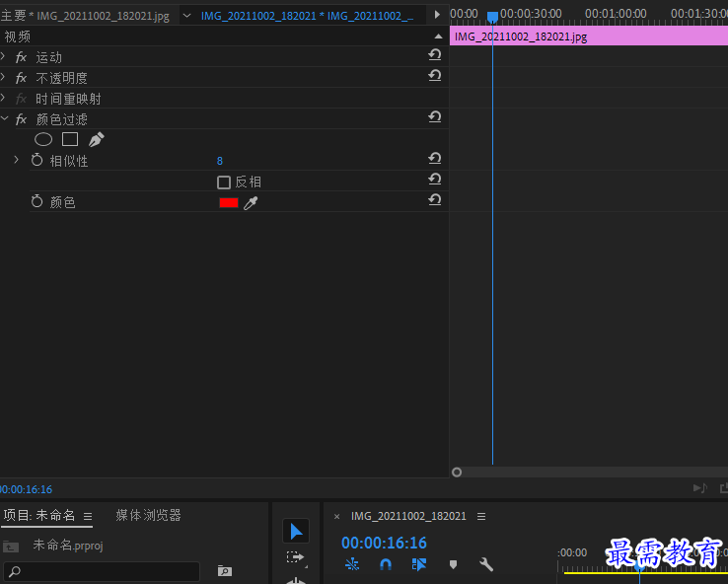Click the add marker icon in timeline
This screenshot has width=728, height=584.
click(453, 564)
